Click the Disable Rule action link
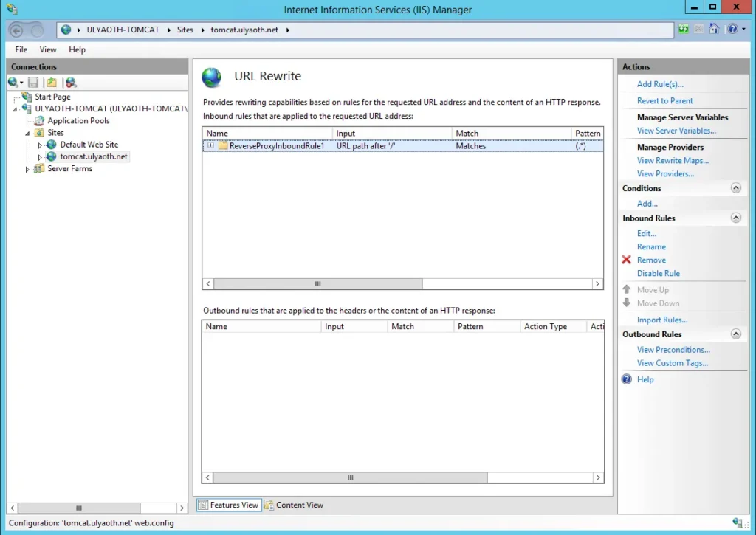 coord(658,274)
